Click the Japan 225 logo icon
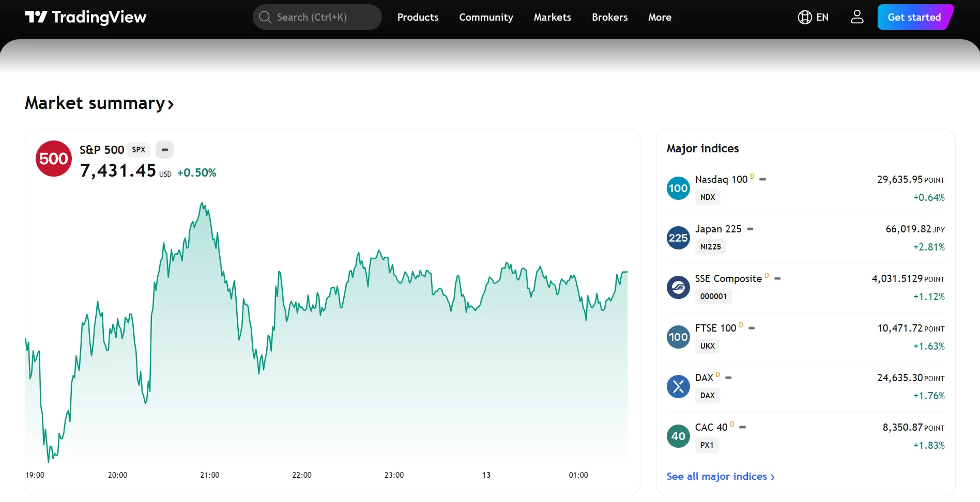Screen dimensions: 980x502 [678, 238]
